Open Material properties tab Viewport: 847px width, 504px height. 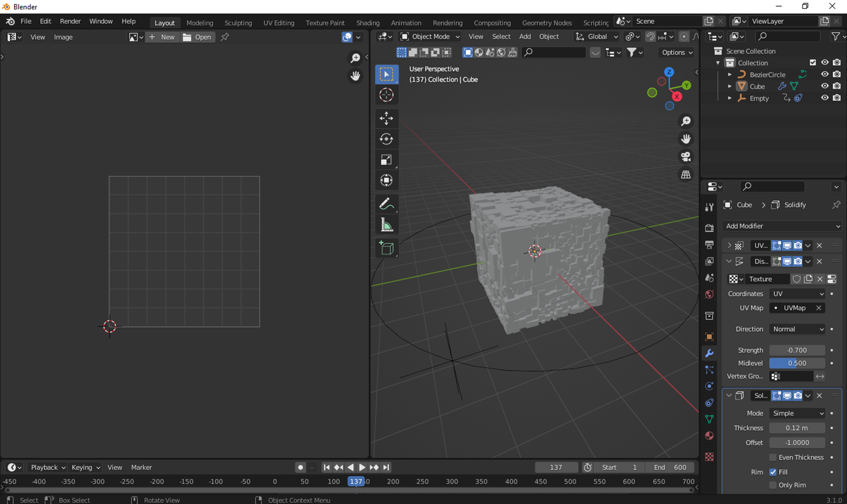click(x=709, y=436)
